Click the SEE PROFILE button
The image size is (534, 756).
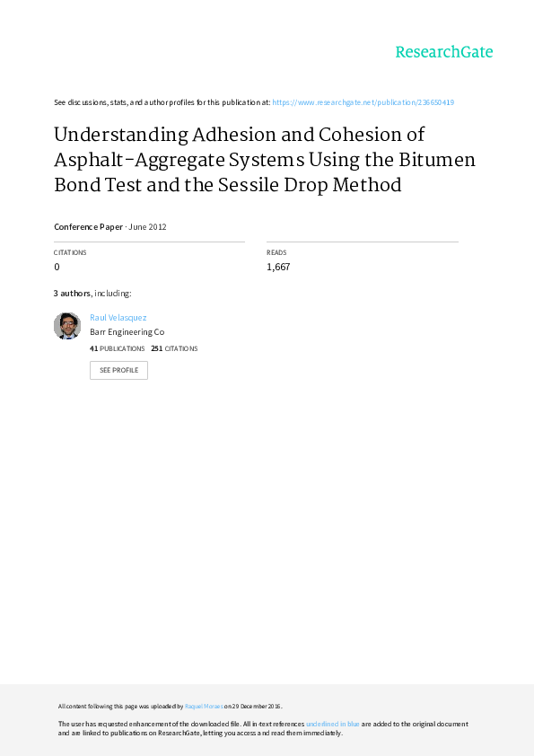pyautogui.click(x=118, y=370)
